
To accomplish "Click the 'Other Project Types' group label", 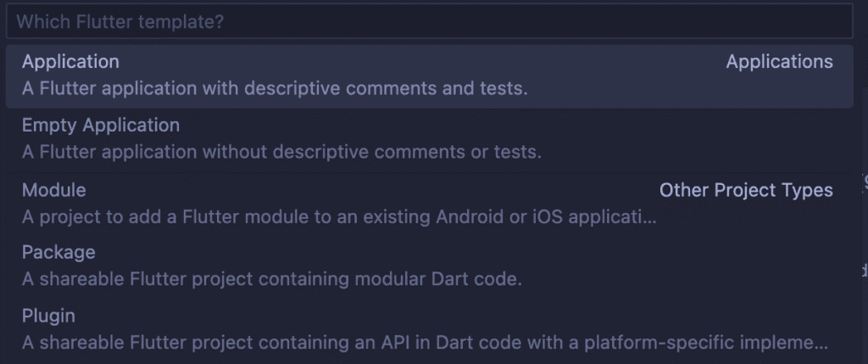I will (746, 191).
